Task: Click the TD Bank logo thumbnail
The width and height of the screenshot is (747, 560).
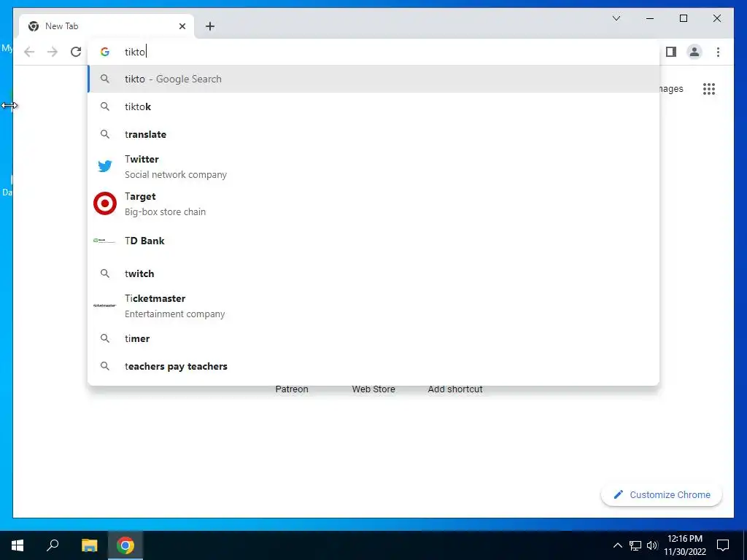Action: pyautogui.click(x=105, y=241)
